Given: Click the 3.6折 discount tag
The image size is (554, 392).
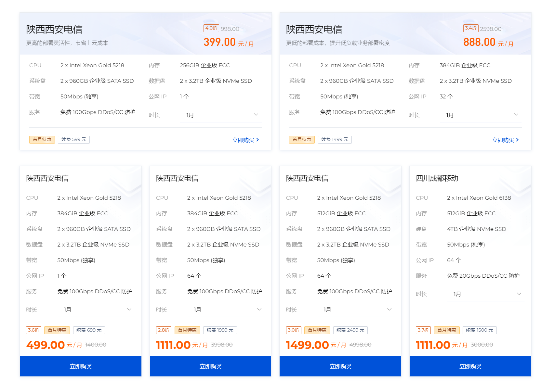Looking at the screenshot, I should pos(33,330).
